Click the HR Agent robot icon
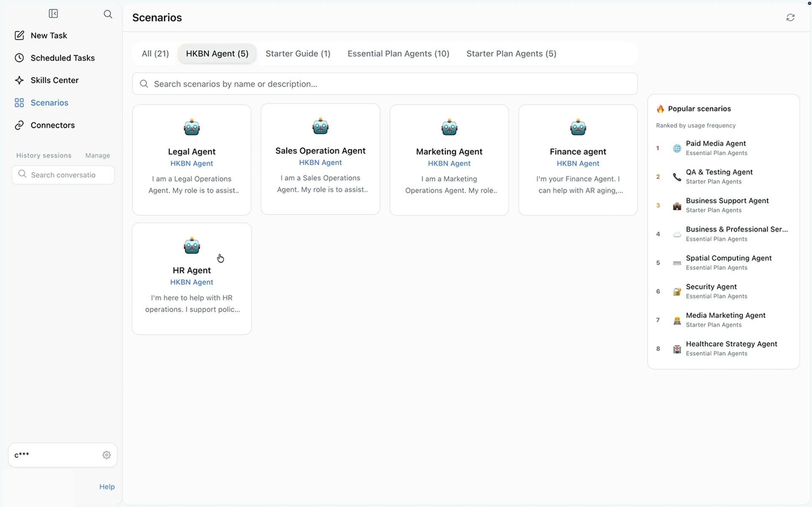812x507 pixels. 192,246
